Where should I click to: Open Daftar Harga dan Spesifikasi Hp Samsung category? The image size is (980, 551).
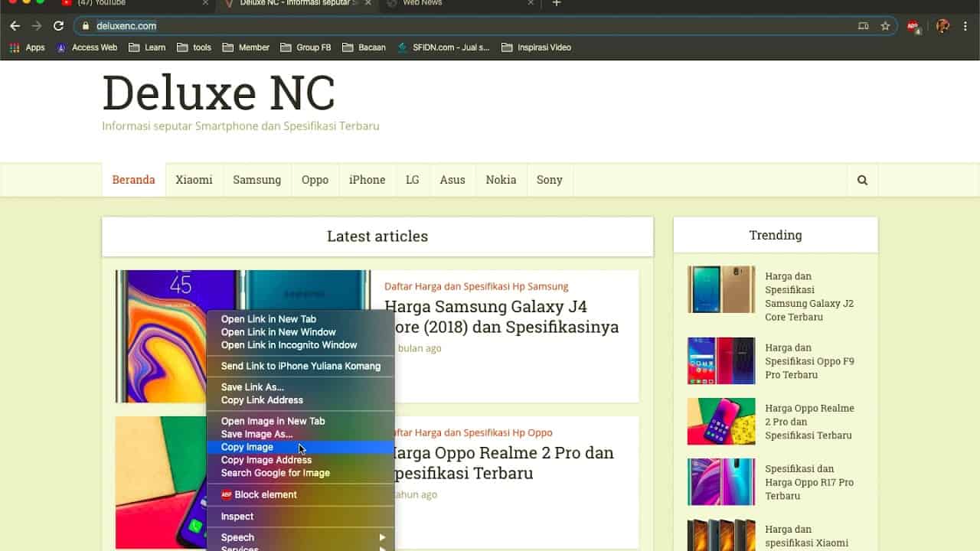(x=476, y=286)
